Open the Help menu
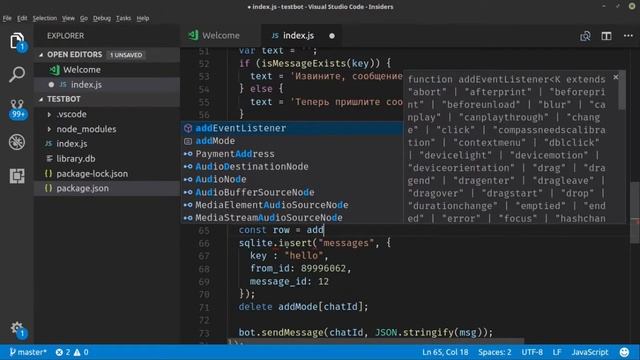Screen dimensions: 640x360 coord(142,18)
